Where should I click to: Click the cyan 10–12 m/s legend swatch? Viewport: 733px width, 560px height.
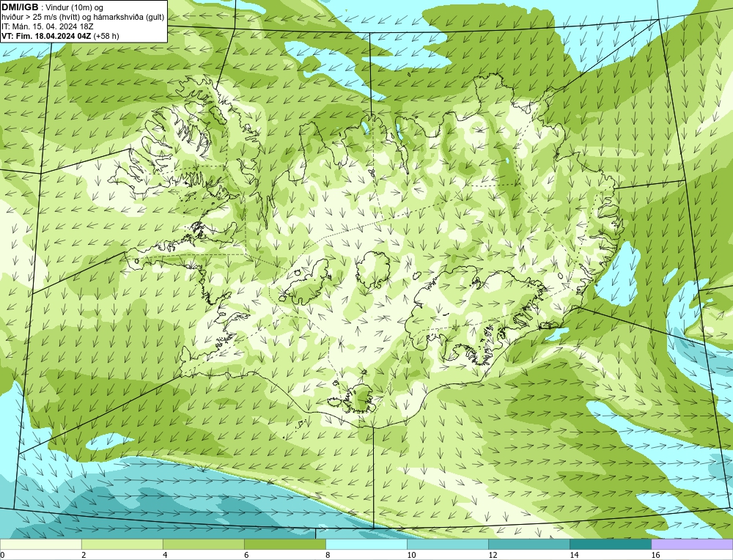[447, 544]
